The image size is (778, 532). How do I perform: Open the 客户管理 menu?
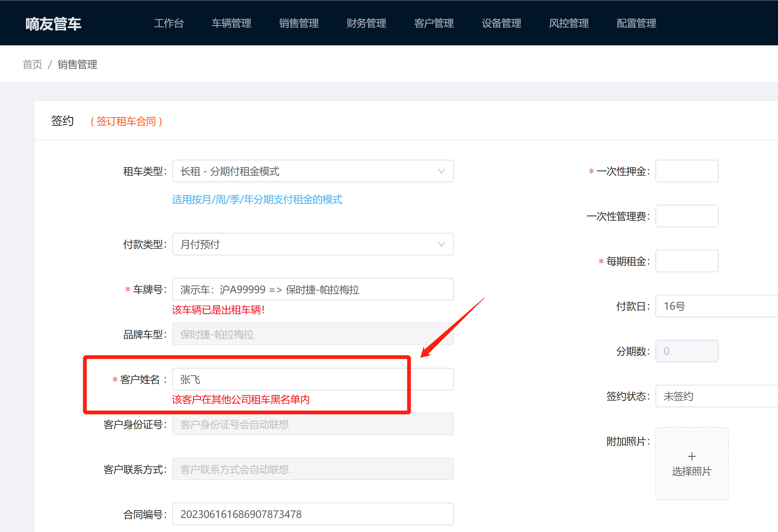click(434, 23)
